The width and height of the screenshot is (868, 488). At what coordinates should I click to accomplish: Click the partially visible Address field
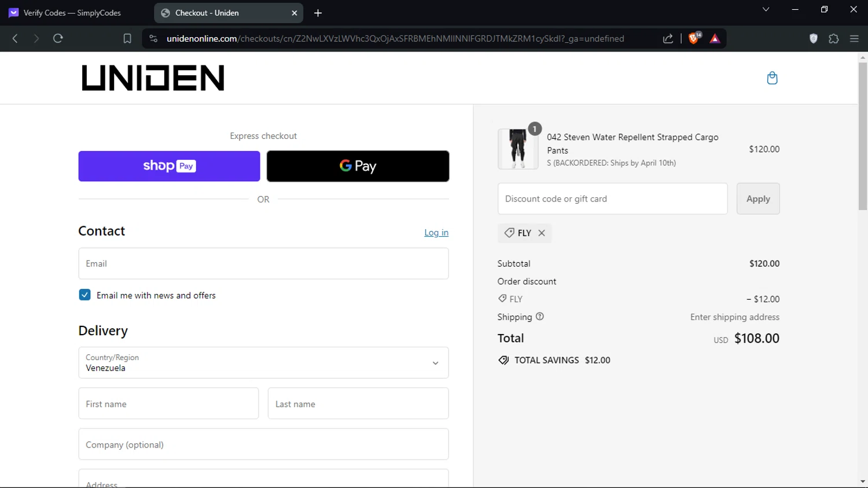263,479
